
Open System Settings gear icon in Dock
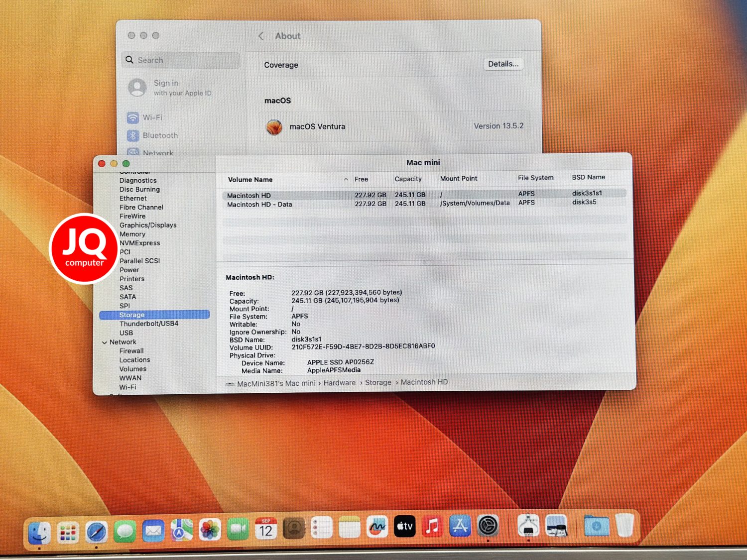[x=488, y=525]
